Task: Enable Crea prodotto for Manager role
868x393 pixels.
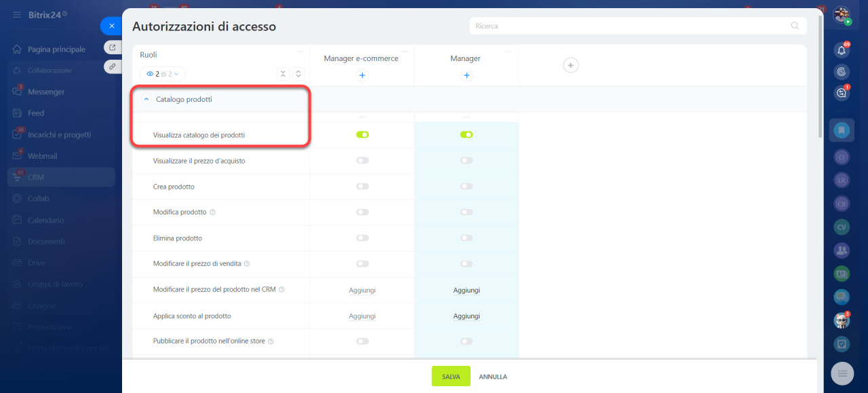Action: click(466, 187)
